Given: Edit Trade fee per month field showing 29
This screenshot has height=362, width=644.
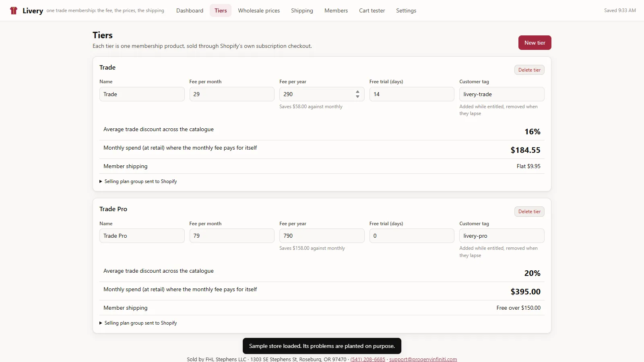Looking at the screenshot, I should click(232, 94).
